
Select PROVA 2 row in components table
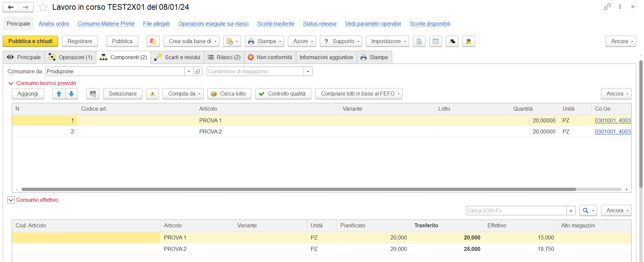321,132
